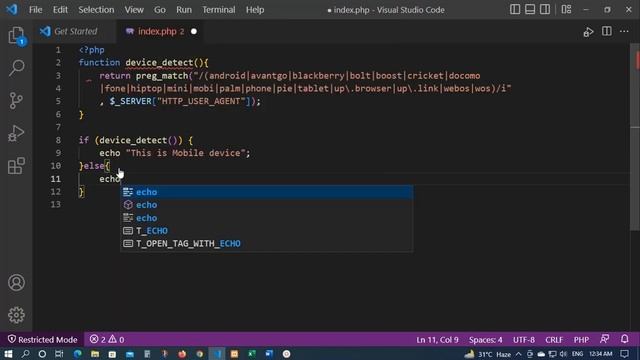Open the Help menu

(255, 10)
